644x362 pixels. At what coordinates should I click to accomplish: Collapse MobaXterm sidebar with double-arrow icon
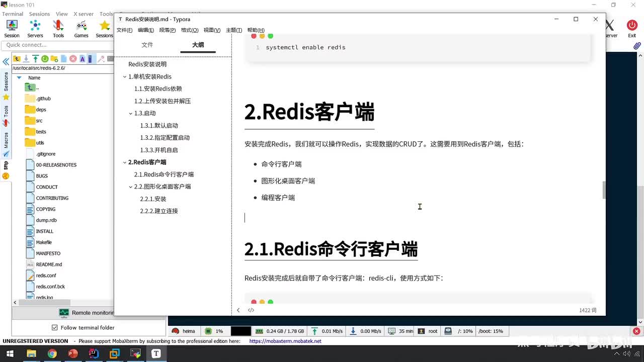click(6, 61)
